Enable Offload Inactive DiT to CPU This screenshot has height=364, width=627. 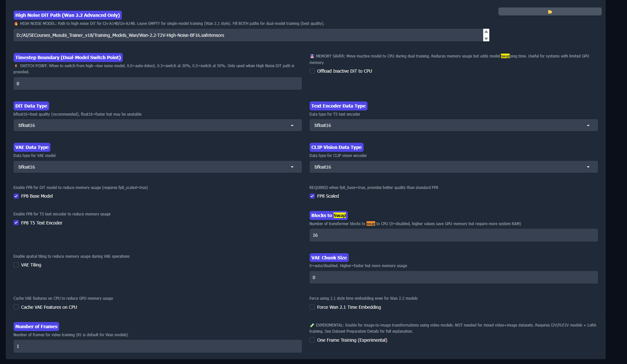tap(312, 71)
